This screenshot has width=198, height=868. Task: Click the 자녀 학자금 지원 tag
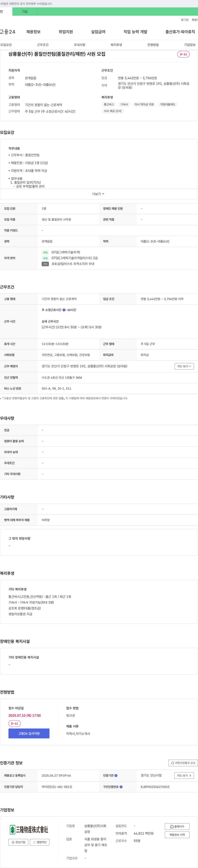coord(144,104)
